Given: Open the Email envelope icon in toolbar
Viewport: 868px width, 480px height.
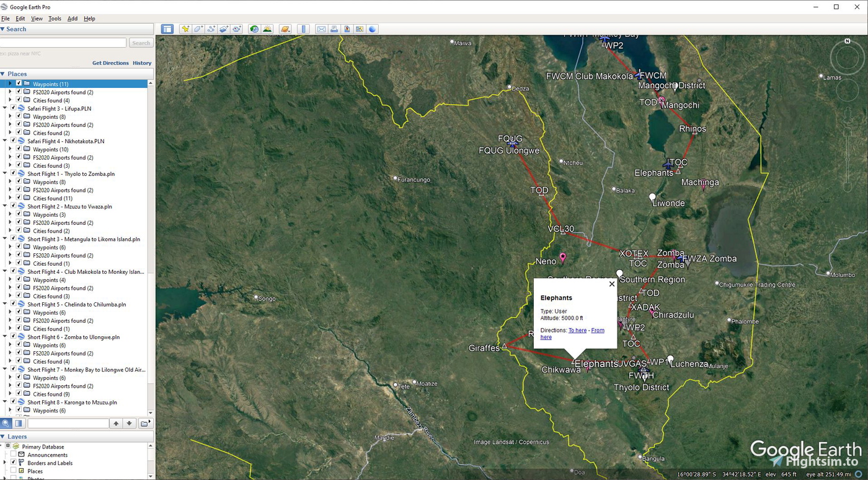Looking at the screenshot, I should (x=321, y=29).
